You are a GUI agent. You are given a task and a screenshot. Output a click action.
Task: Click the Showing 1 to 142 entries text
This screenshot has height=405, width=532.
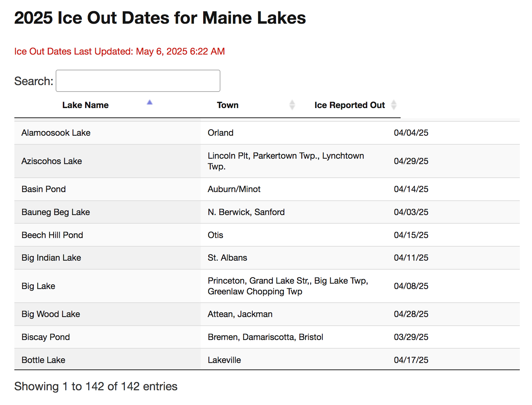(x=96, y=386)
